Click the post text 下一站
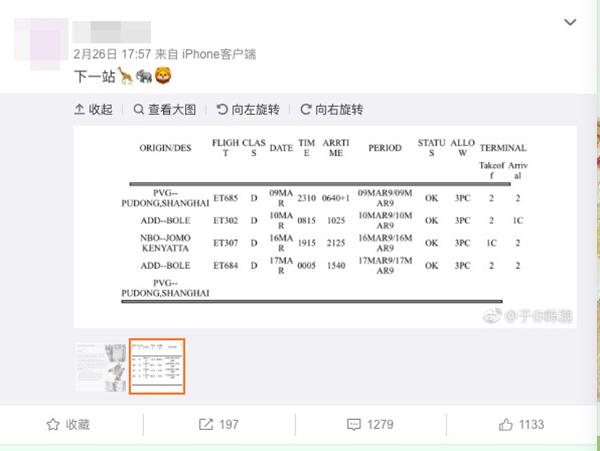This screenshot has height=451, width=600. coord(95,77)
